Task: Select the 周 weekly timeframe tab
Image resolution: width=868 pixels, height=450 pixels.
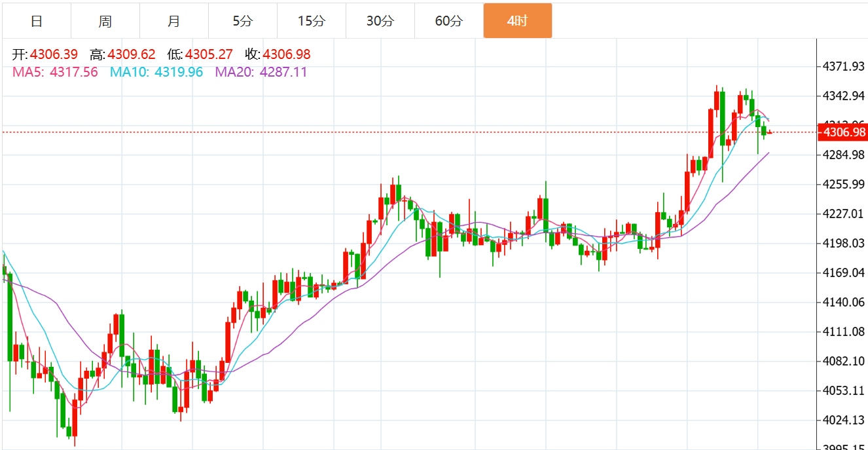Action: (x=105, y=21)
